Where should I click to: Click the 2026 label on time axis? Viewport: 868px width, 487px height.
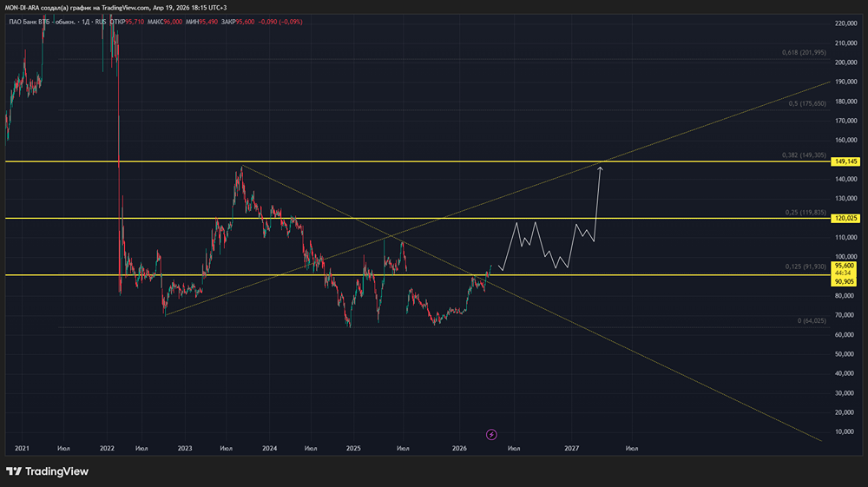pos(459,448)
